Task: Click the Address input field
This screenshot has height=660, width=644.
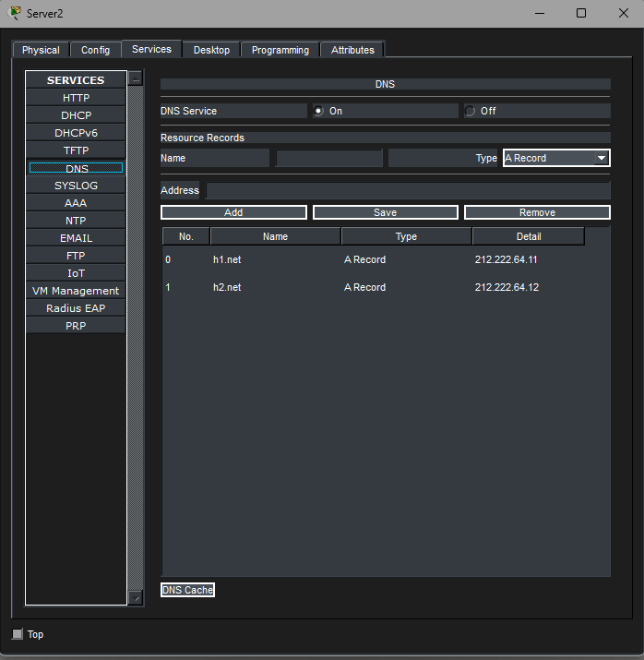Action: (x=407, y=190)
